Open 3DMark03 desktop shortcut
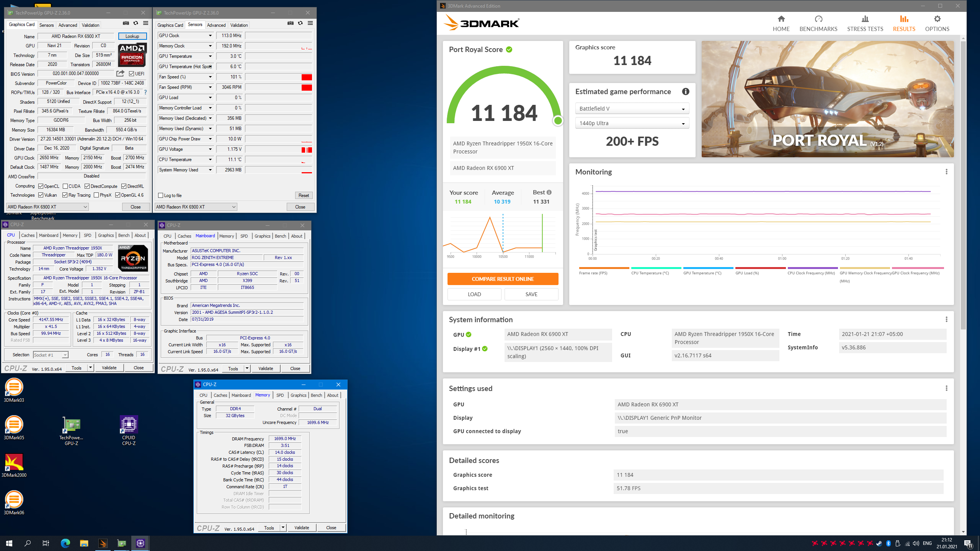 [14, 390]
